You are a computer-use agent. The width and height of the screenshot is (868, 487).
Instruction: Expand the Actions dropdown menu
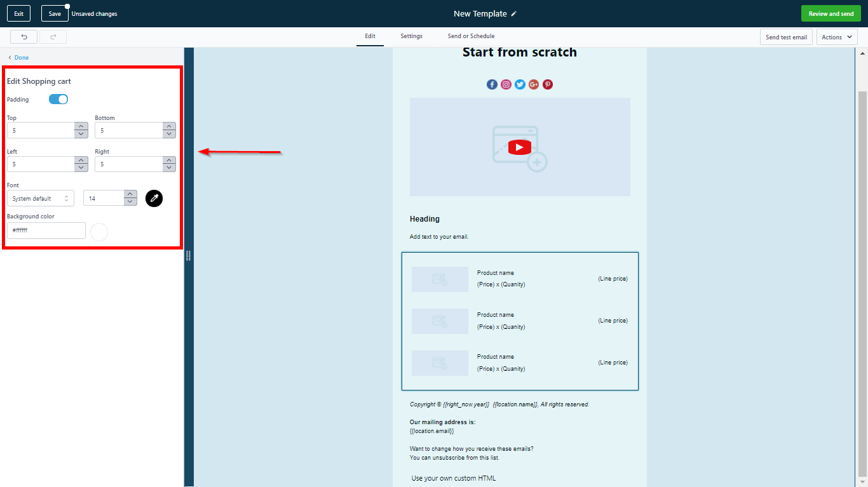pyautogui.click(x=836, y=37)
